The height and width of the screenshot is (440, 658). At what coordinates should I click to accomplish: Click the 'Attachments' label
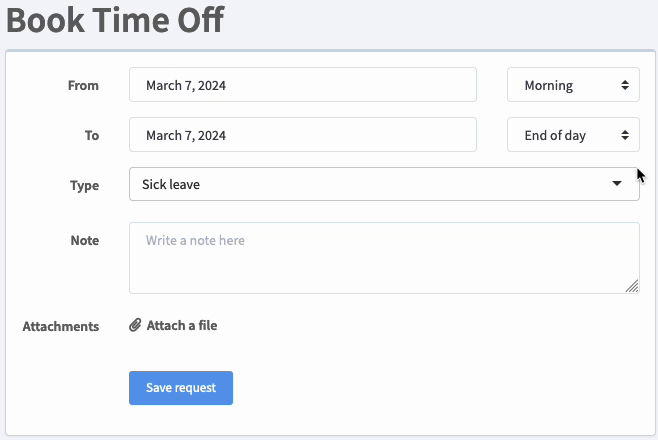click(x=60, y=326)
